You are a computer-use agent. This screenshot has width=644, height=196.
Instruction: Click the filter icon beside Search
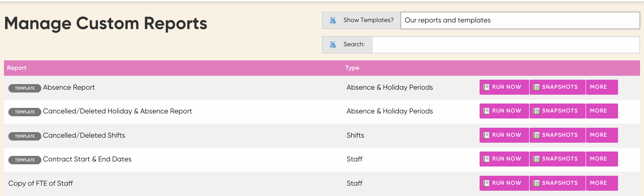[333, 45]
